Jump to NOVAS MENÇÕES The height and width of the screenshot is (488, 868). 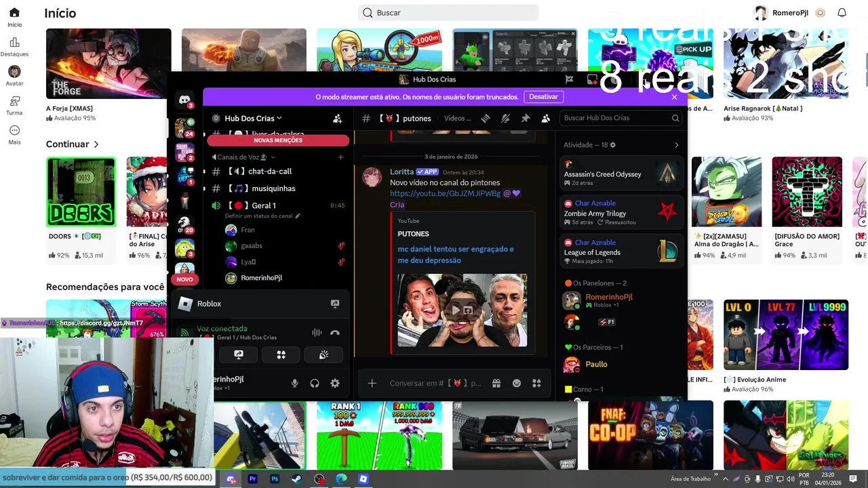[x=278, y=140]
